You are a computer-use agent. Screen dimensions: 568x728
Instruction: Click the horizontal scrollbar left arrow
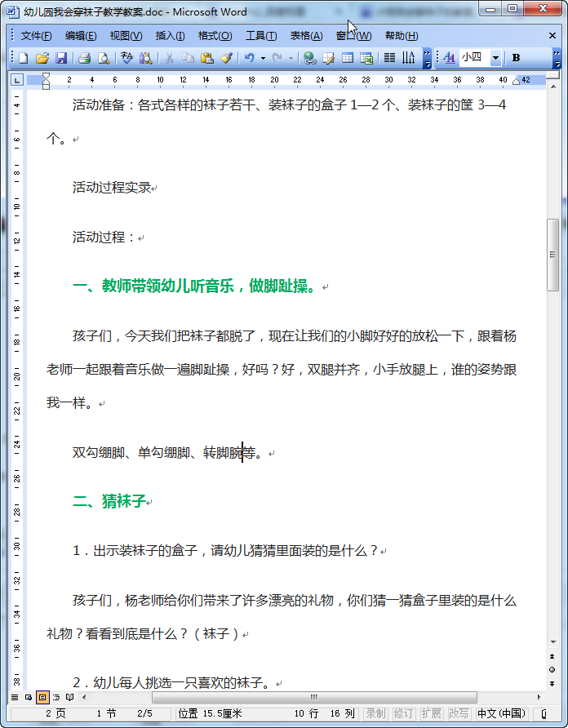point(84,697)
